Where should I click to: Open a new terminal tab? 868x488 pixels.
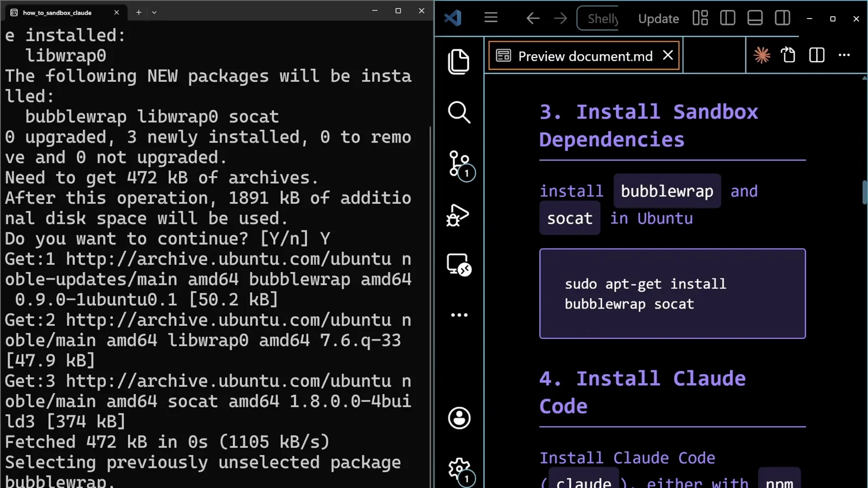pos(139,12)
